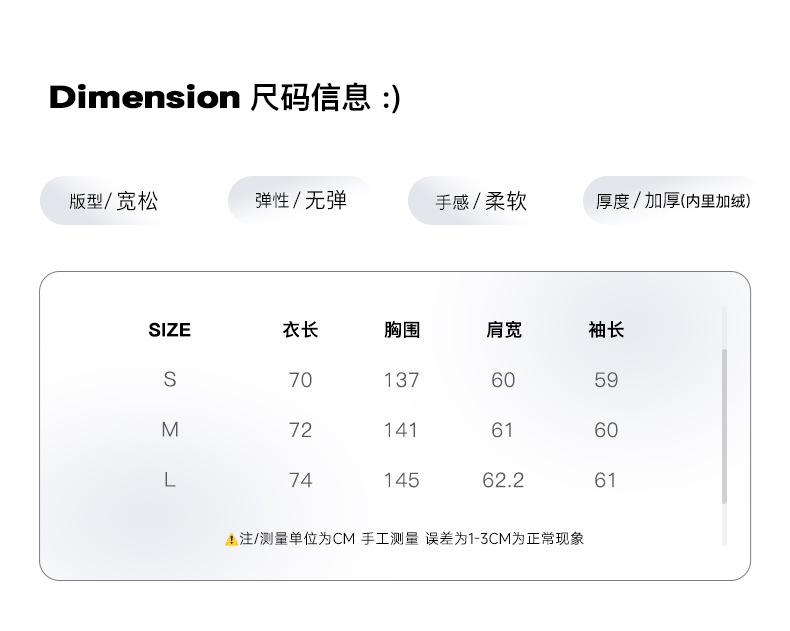790x631 pixels.
Task: Select the 胸围 column header
Action: pos(402,330)
